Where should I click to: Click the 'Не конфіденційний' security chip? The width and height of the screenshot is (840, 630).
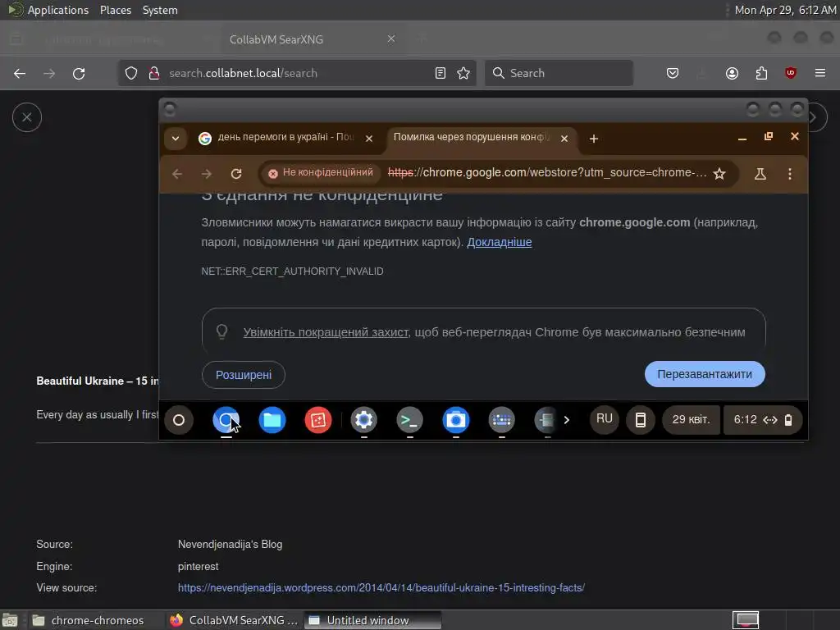pyautogui.click(x=321, y=172)
